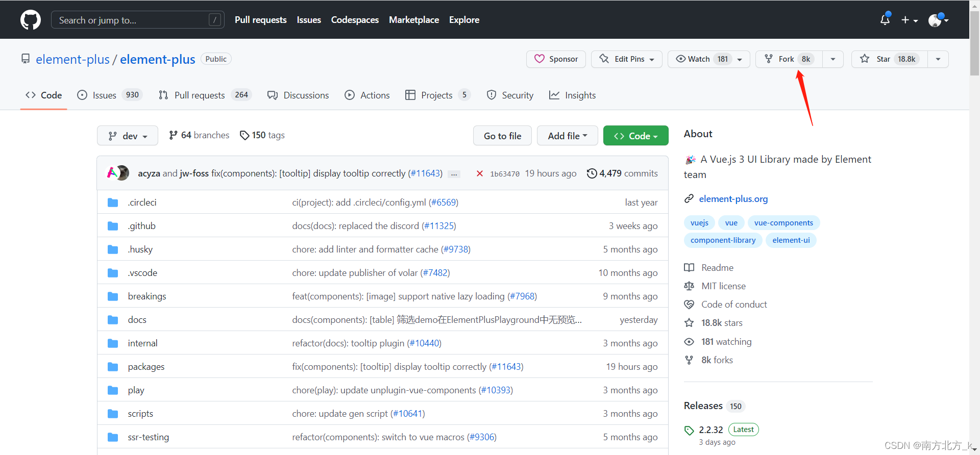This screenshot has height=455, width=980.
Task: Open the notifications bell
Action: tap(885, 20)
